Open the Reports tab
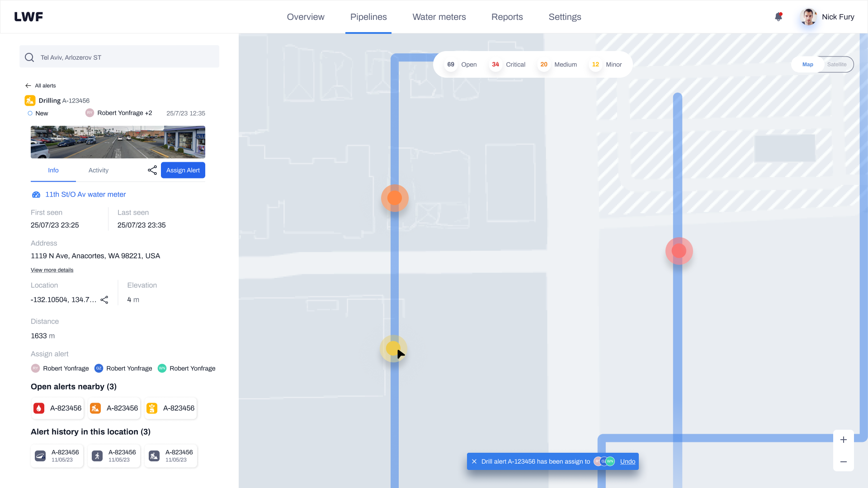This screenshot has height=488, width=868. 507,17
